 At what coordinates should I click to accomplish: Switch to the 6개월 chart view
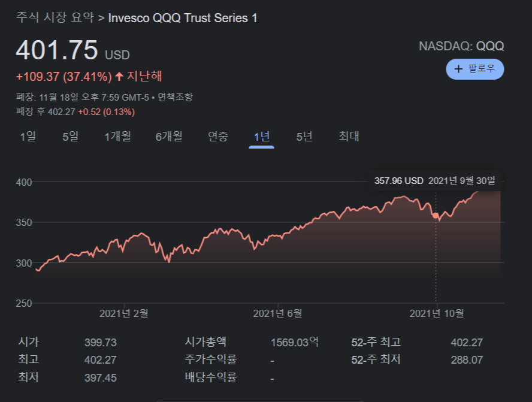[x=170, y=137]
